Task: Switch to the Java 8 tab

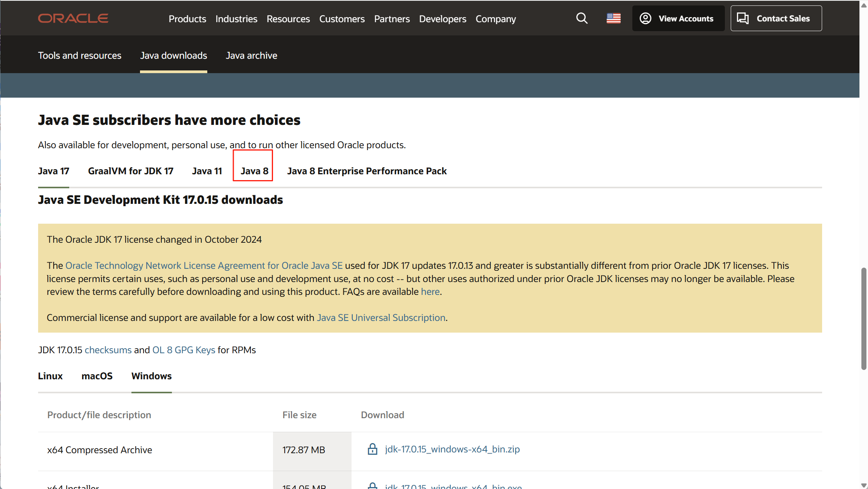Action: (x=254, y=171)
